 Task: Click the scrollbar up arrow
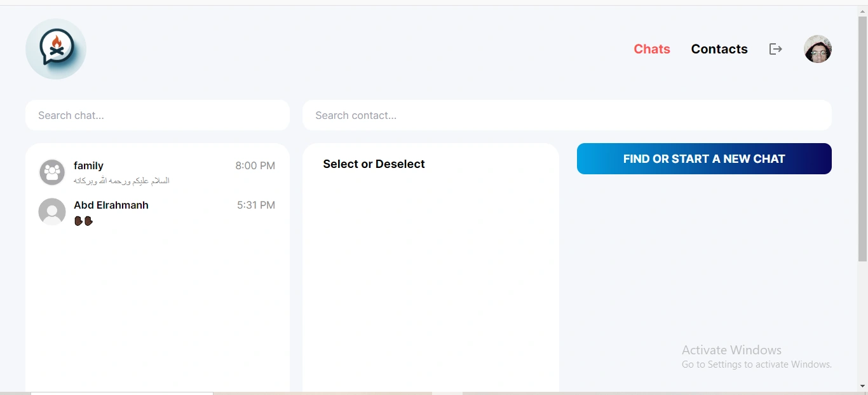point(862,10)
